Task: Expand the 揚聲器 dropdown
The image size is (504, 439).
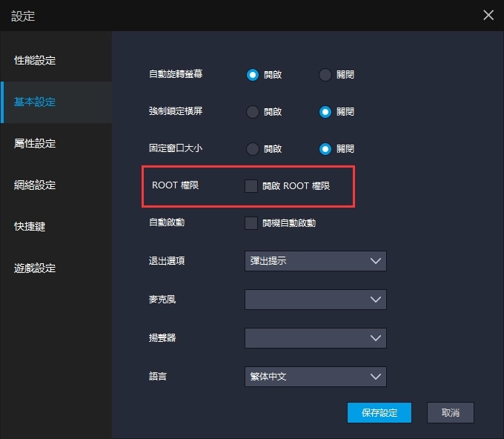Action: click(x=315, y=337)
